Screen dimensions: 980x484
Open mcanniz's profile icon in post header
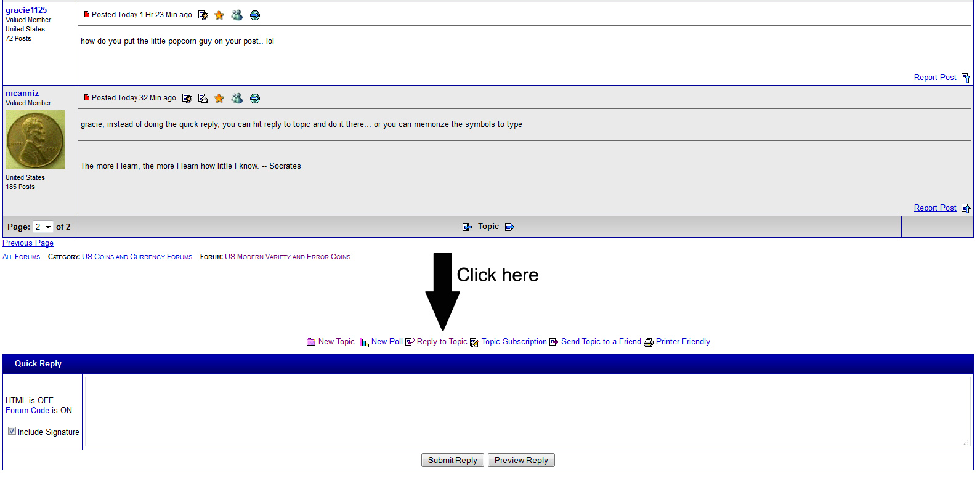[187, 98]
